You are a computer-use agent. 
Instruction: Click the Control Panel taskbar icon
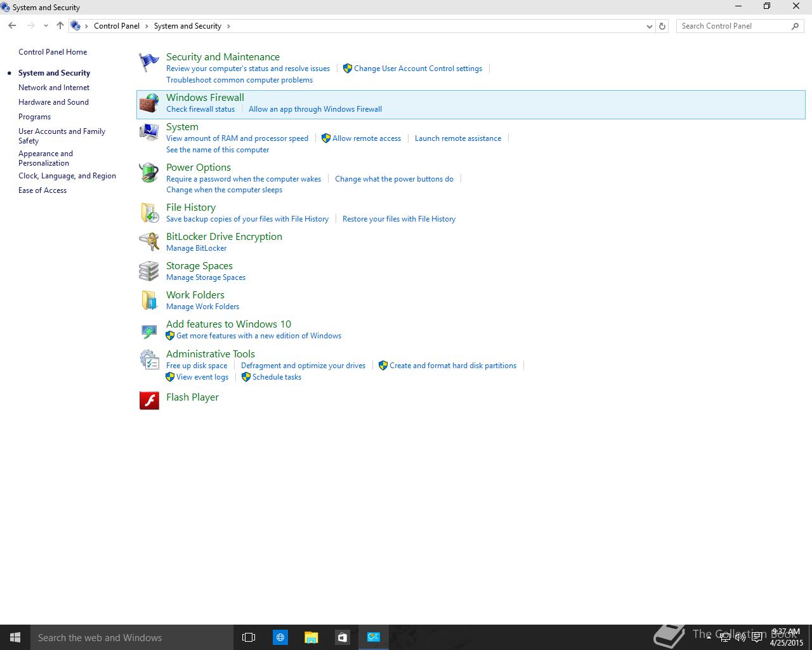pyautogui.click(x=374, y=637)
